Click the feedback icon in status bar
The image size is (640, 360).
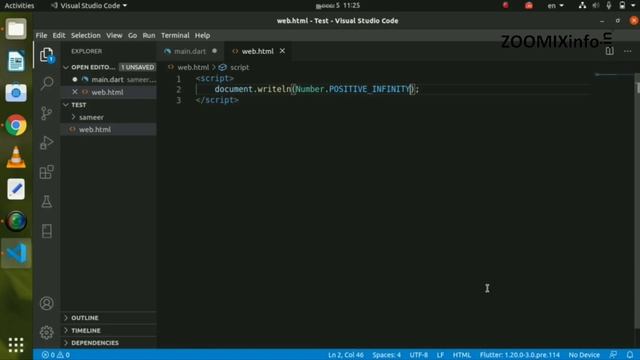pos(613,355)
